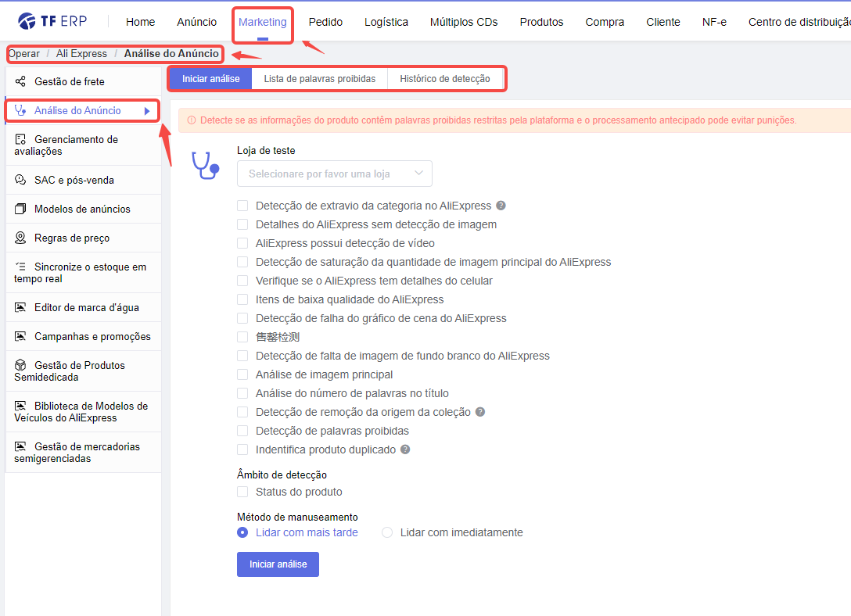Image resolution: width=851 pixels, height=616 pixels.
Task: Select the Lidar com mais tarde radio option
Action: pyautogui.click(x=242, y=532)
